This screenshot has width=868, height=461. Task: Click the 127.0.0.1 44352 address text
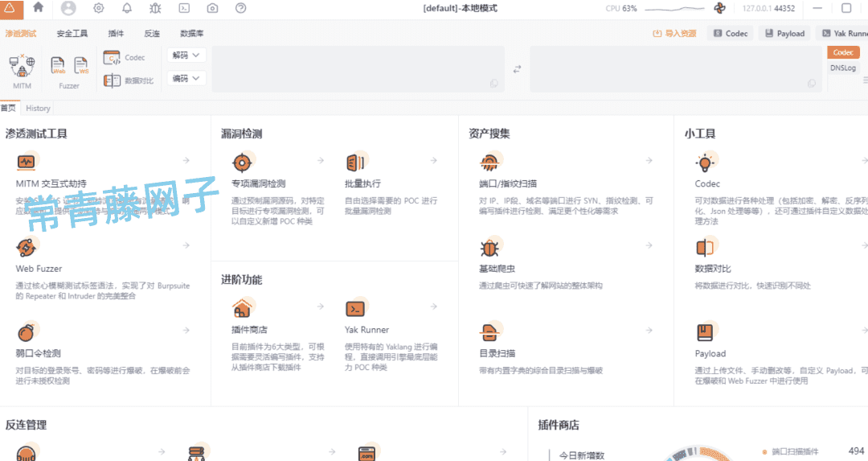(x=768, y=8)
